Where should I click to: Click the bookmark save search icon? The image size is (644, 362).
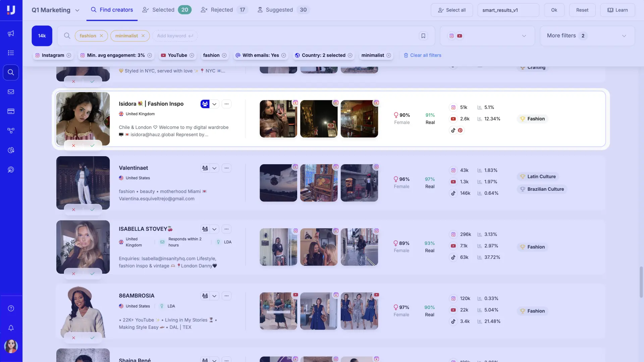click(x=423, y=36)
